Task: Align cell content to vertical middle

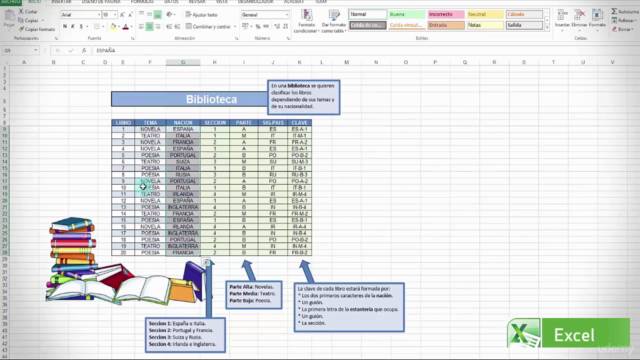Action: pyautogui.click(x=149, y=14)
